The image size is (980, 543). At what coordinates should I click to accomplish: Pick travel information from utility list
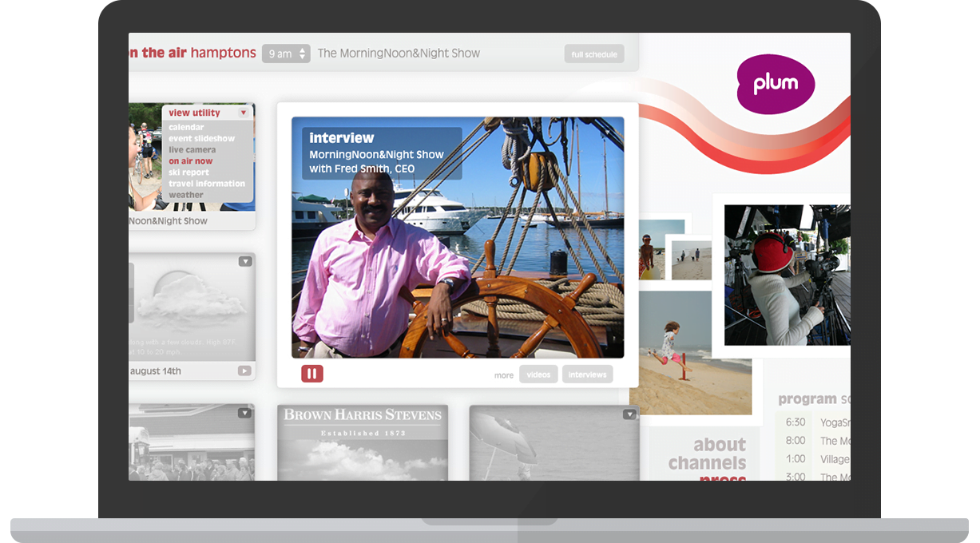[x=206, y=183]
